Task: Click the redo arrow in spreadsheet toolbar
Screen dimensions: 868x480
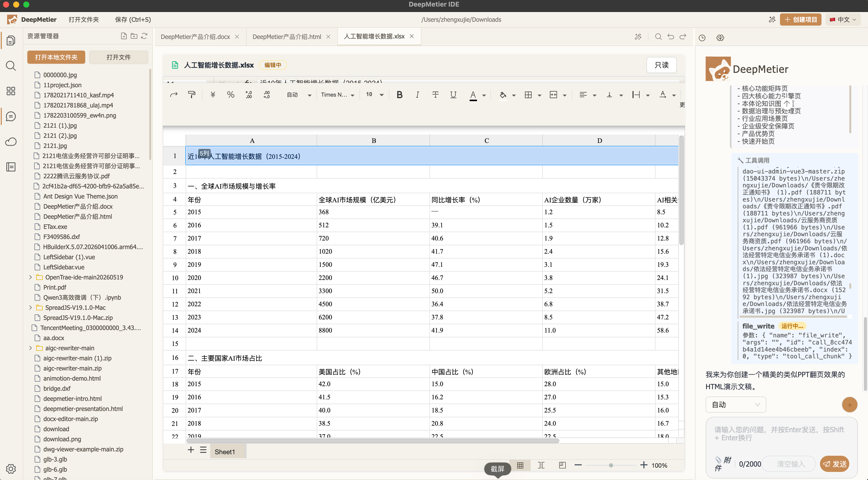Action: pos(174,95)
